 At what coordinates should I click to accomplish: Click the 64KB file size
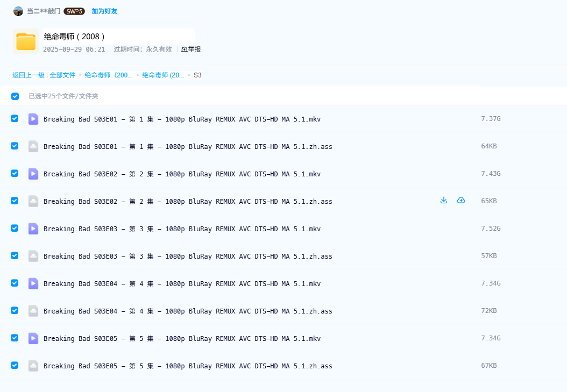pyautogui.click(x=489, y=146)
